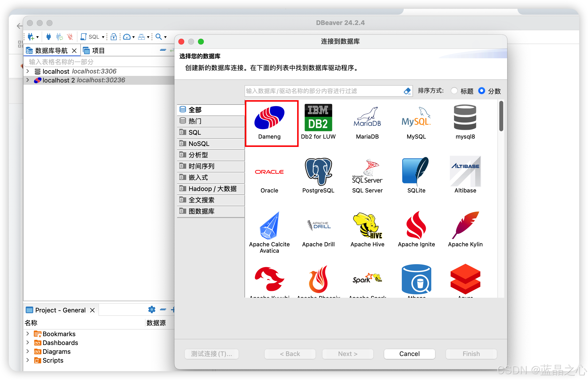Show the 热门 driver category
Image resolution: width=588 pixels, height=380 pixels.
[210, 121]
